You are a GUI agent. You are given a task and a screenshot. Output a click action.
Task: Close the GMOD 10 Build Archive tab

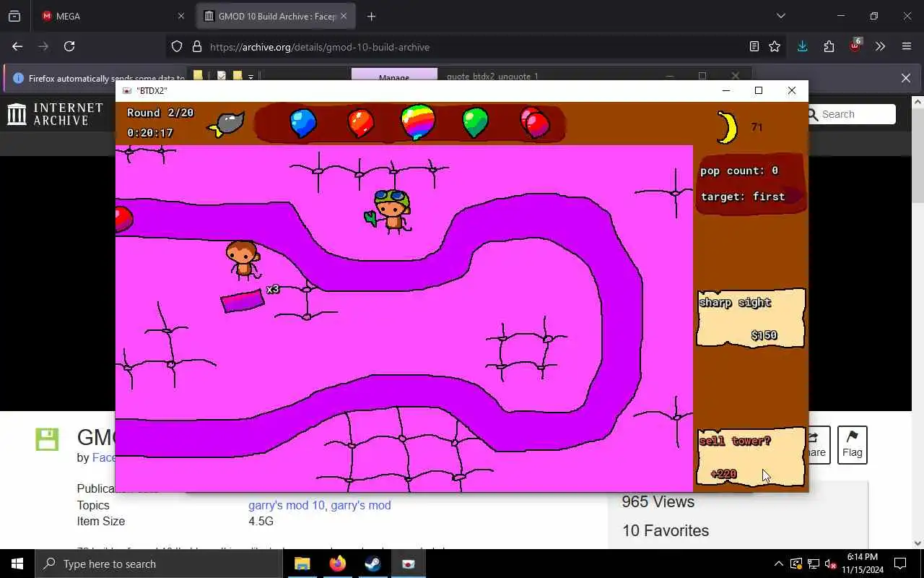[x=344, y=16]
